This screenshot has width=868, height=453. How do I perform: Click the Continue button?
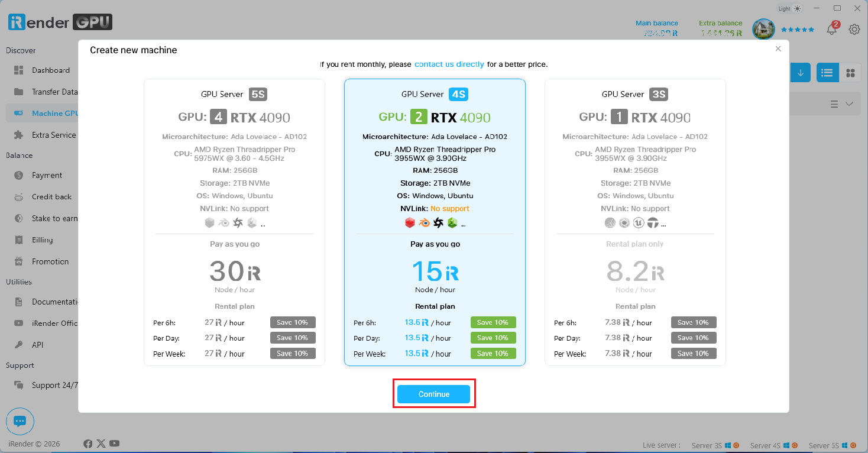click(434, 394)
